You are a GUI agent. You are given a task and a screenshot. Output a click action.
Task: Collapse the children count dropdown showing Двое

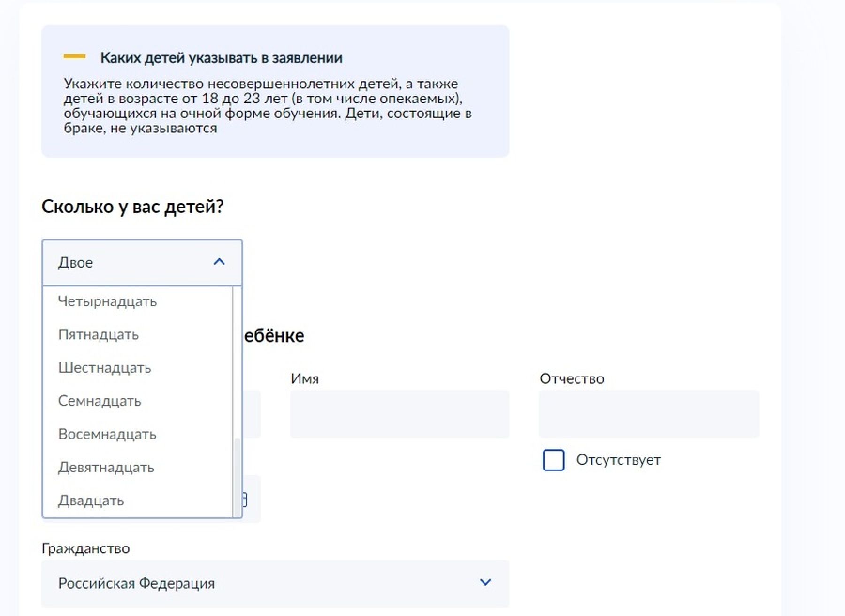point(142,262)
